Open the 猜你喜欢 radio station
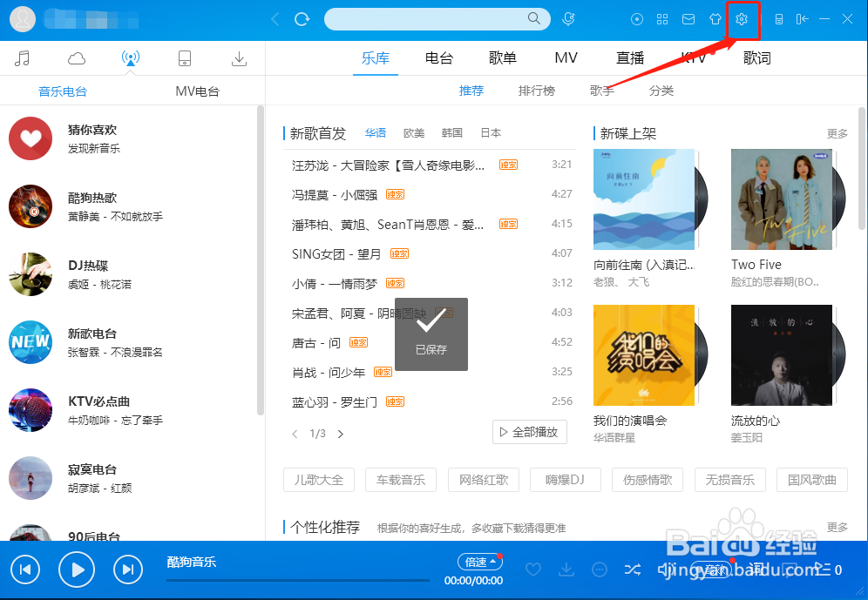 tap(130, 138)
